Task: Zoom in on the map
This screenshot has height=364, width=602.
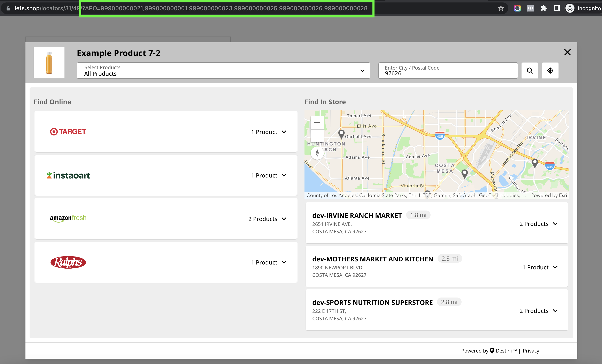Action: 317,122
